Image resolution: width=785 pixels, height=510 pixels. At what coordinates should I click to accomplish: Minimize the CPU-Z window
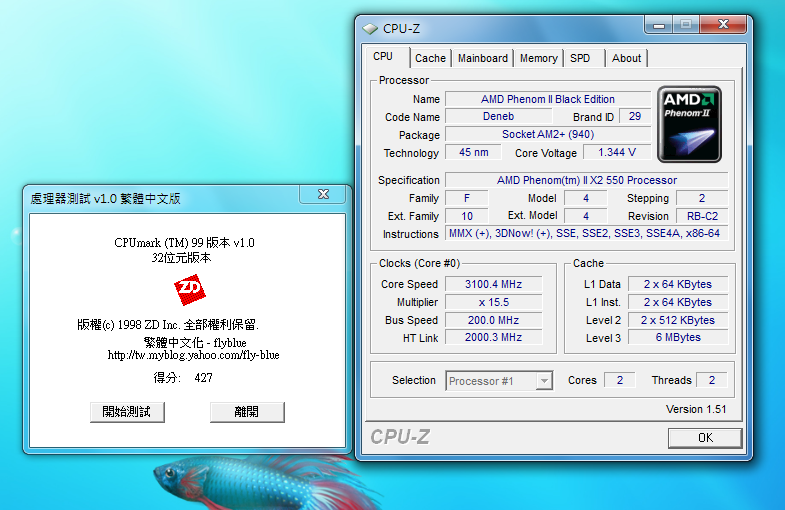pyautogui.click(x=659, y=25)
